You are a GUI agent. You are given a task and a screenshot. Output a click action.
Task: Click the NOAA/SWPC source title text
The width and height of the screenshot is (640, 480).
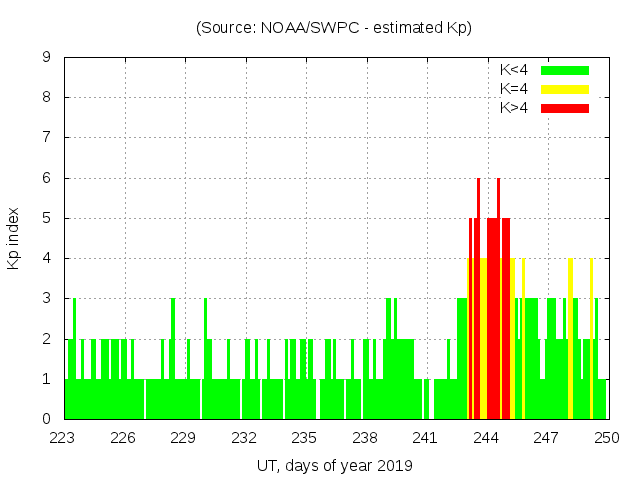click(x=334, y=28)
